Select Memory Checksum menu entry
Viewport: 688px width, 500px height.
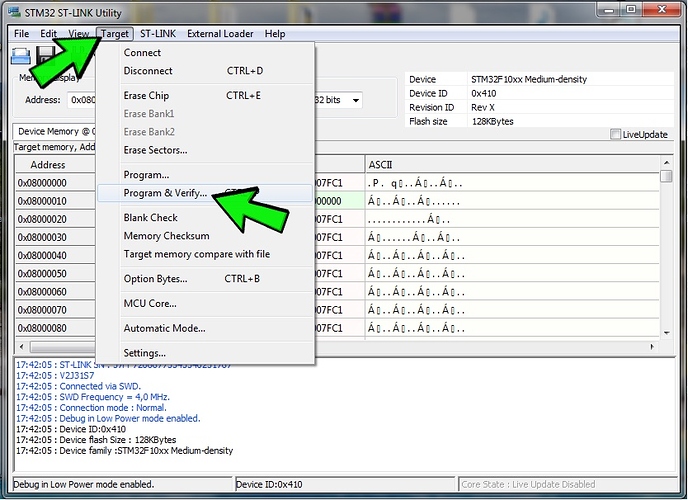tap(205, 236)
